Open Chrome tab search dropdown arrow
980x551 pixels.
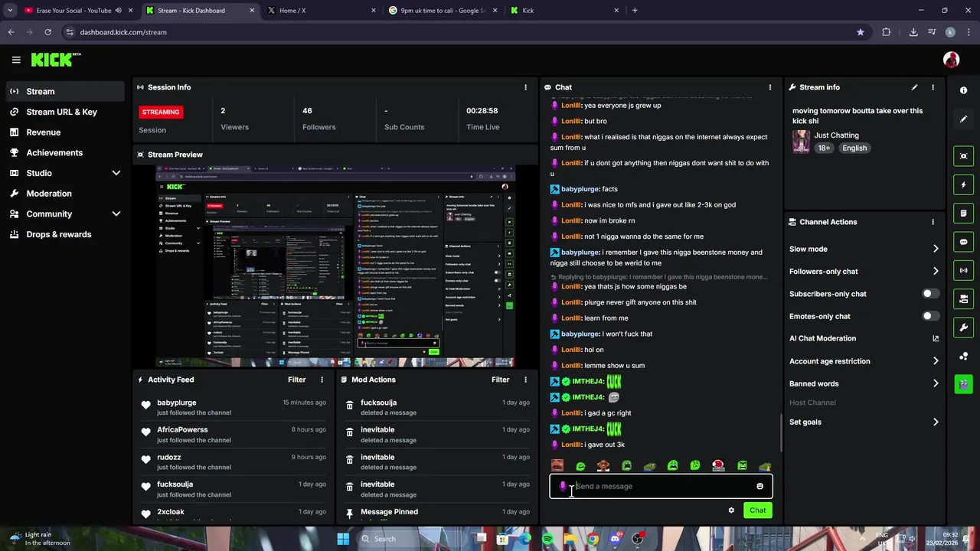[10, 11]
